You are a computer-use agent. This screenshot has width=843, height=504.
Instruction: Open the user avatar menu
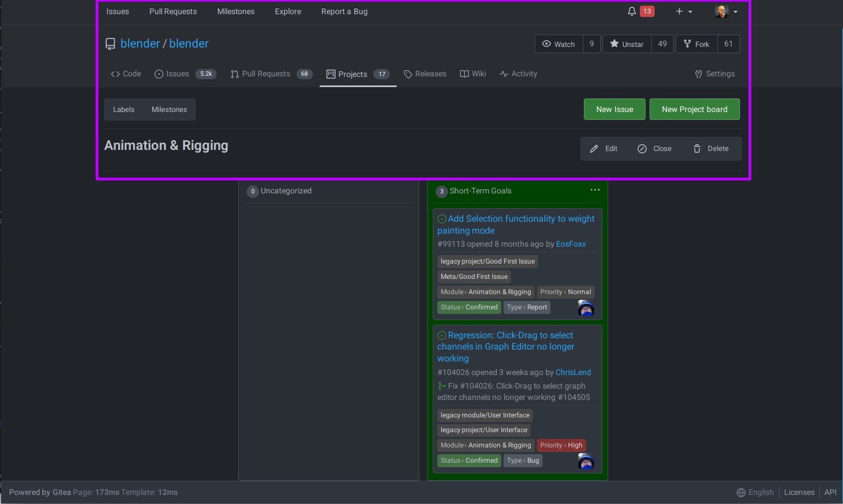(x=726, y=11)
